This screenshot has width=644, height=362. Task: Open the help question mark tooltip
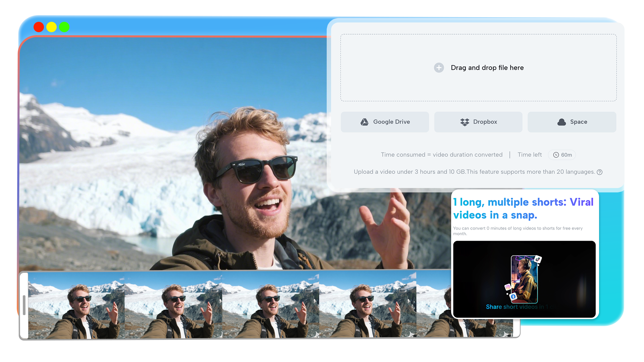pyautogui.click(x=600, y=172)
